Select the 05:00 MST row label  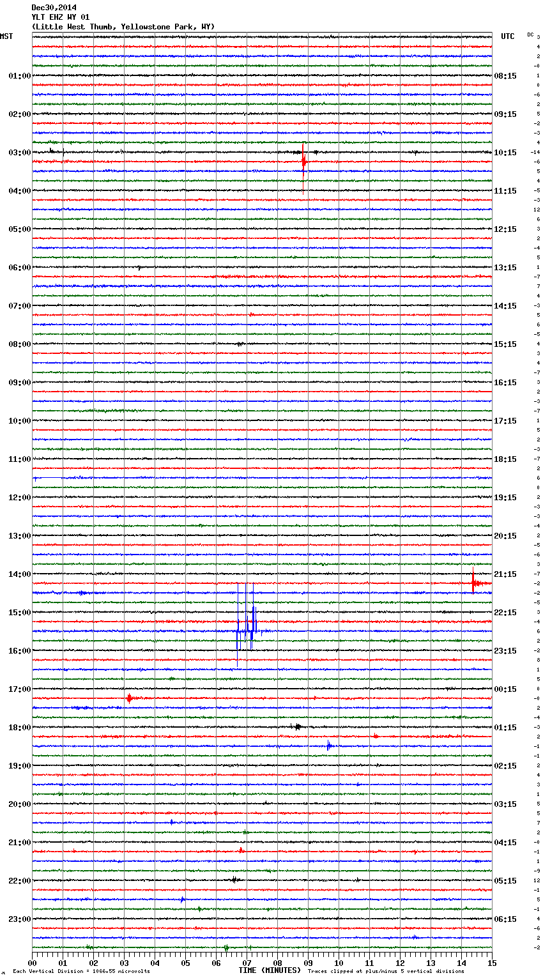point(20,229)
